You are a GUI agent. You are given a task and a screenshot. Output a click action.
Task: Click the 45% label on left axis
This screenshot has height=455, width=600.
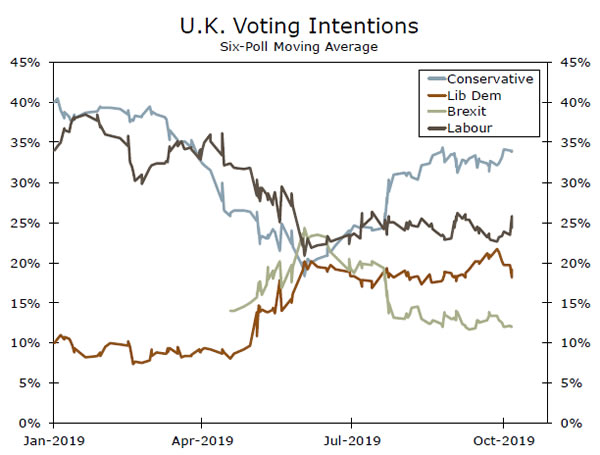click(x=23, y=62)
